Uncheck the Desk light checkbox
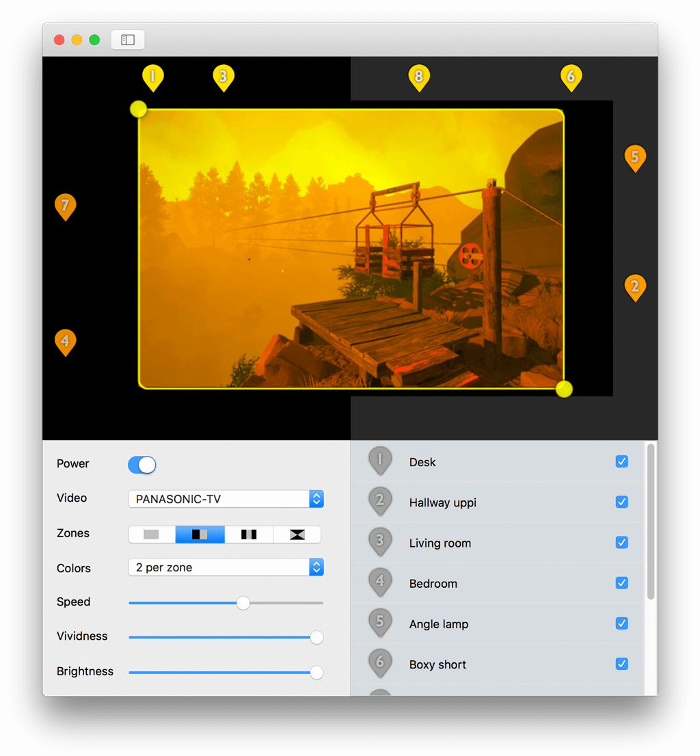 pyautogui.click(x=622, y=461)
